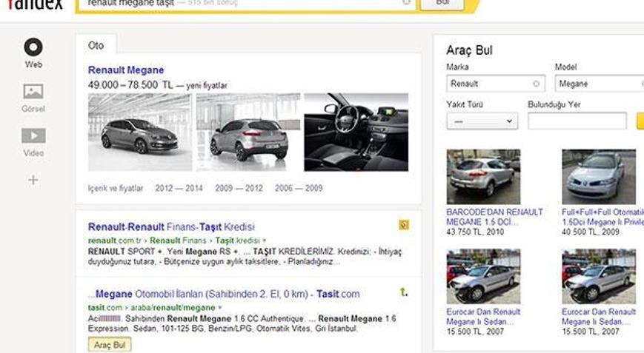Open Full+Full+Full Otomatik listing photo

(x=599, y=176)
